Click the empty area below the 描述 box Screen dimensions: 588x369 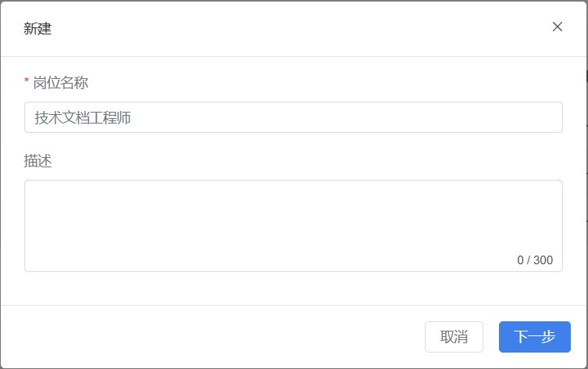point(293,288)
